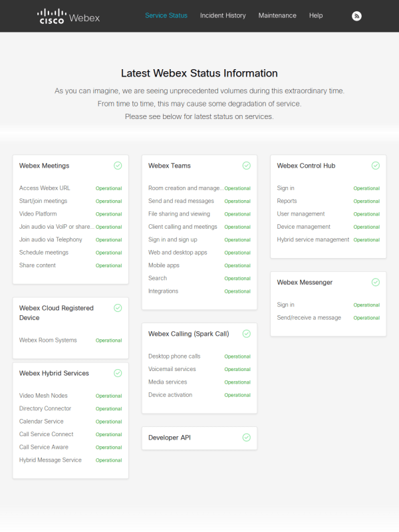
Task: Click Operational status beside Integrations
Action: click(237, 291)
